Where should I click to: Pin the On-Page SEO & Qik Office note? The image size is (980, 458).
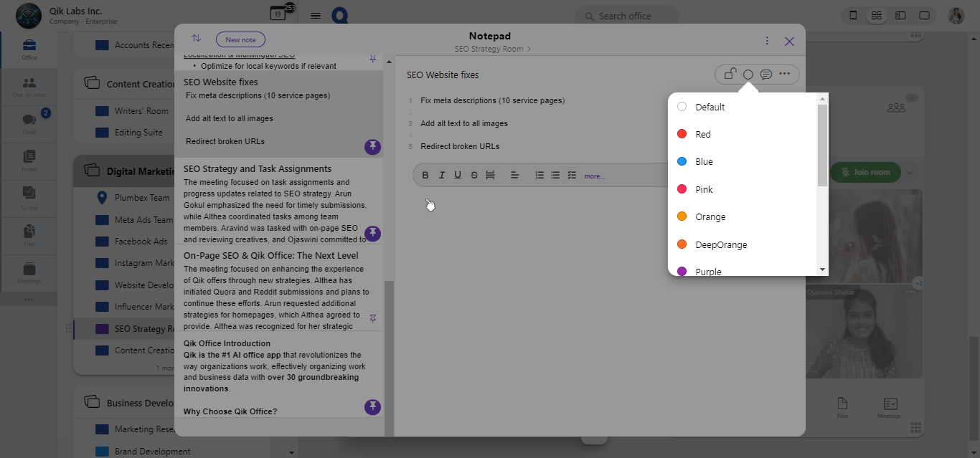tap(372, 318)
